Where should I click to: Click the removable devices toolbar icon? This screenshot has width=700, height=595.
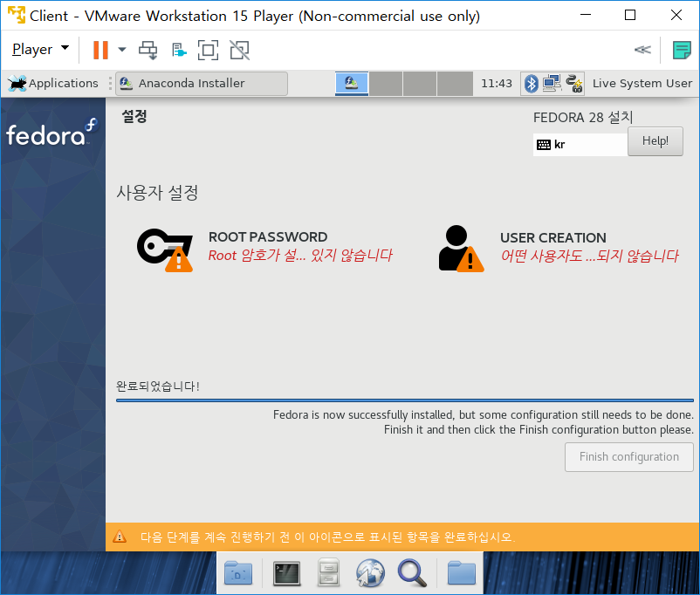click(x=179, y=50)
